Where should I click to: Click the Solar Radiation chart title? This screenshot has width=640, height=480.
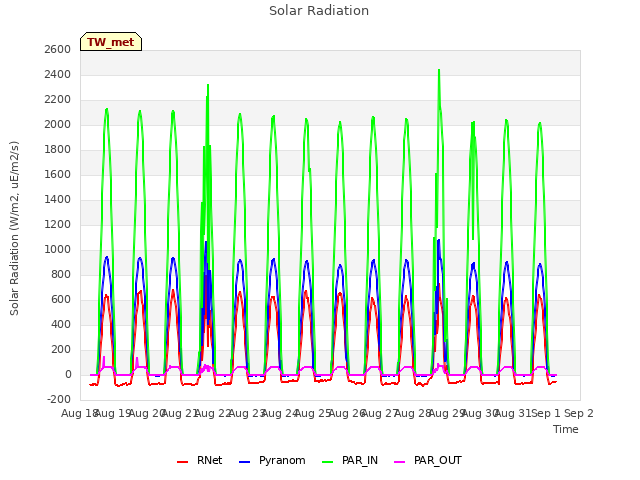(x=319, y=11)
